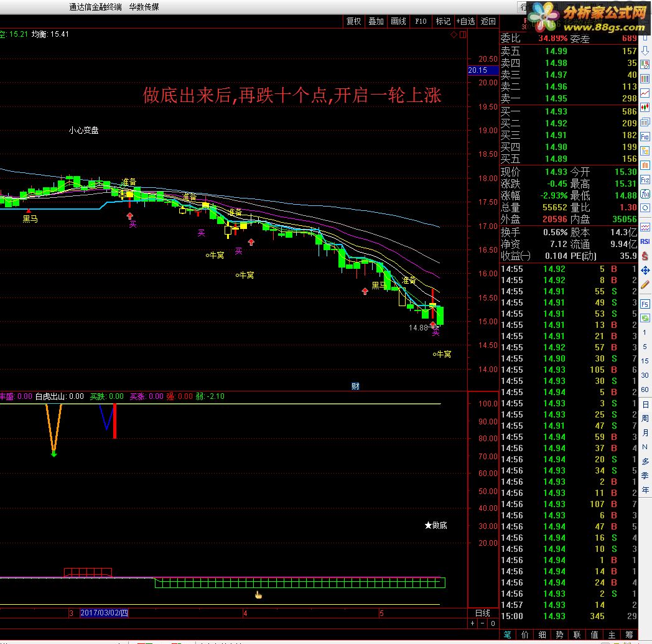Click the circle sidebar icon
Image resolution: width=652 pixels, height=644 pixels.
click(x=645, y=208)
